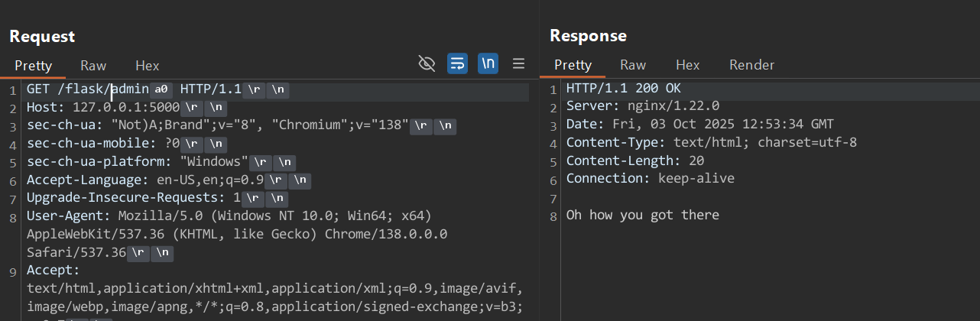Open the Response Hex tab
Image resolution: width=980 pixels, height=321 pixels.
(x=687, y=65)
